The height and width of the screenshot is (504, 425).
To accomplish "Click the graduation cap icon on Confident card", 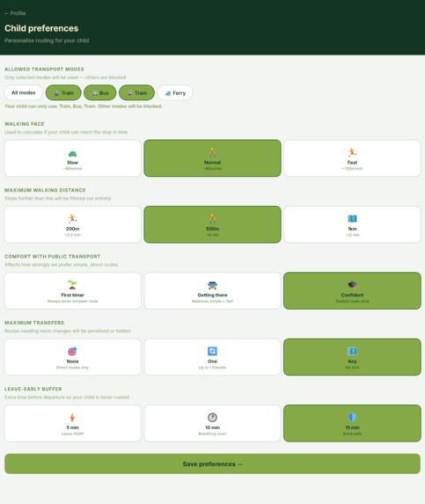I will [x=352, y=285].
